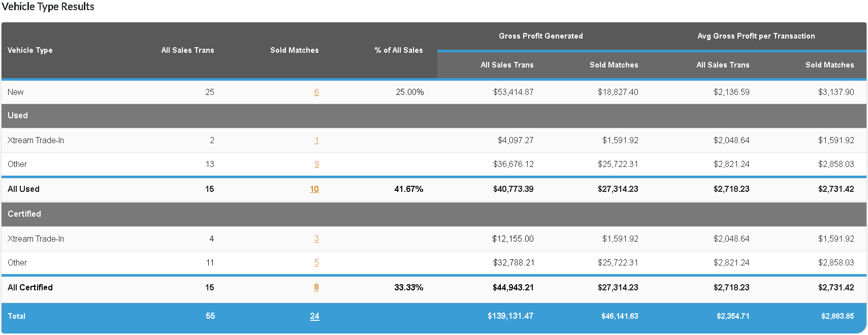Open Certified Xtream Trade-In sold matches link
The width and height of the screenshot is (868, 335).
[316, 239]
